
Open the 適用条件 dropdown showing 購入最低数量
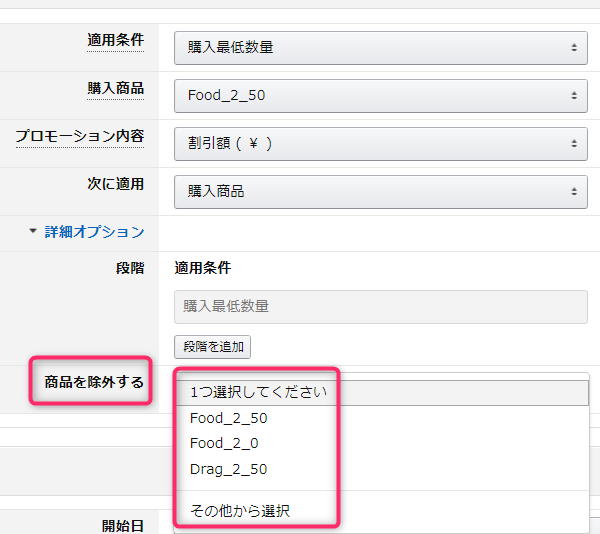coord(380,47)
